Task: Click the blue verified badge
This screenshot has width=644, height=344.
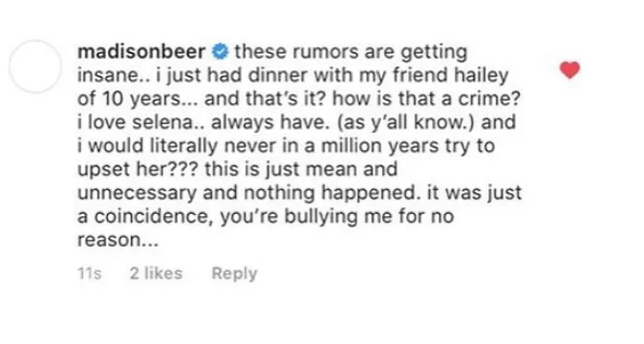Action: (220, 52)
